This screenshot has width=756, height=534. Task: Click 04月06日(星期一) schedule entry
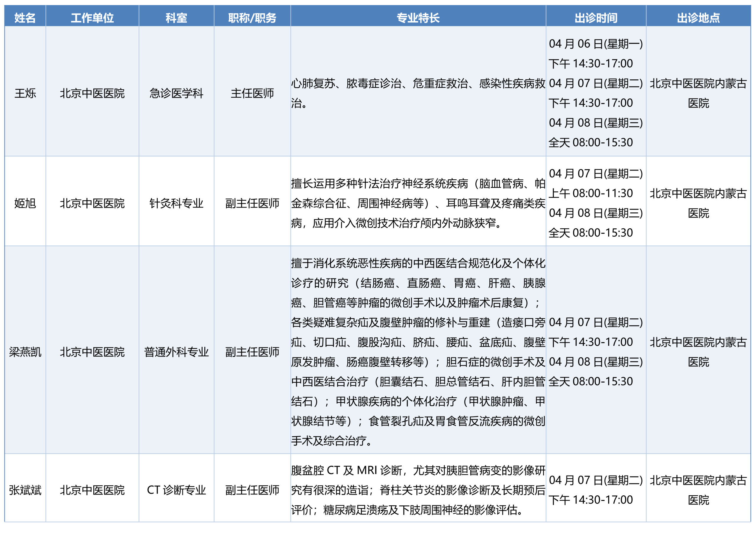[595, 44]
